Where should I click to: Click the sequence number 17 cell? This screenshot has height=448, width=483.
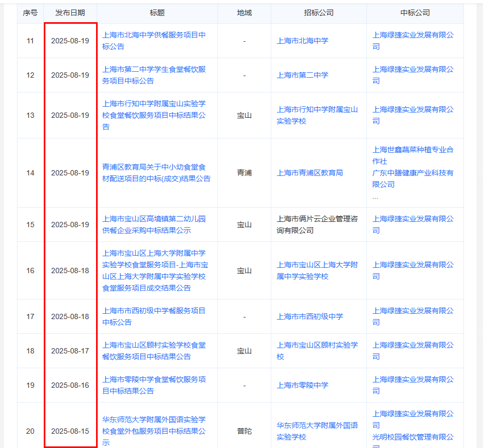point(30,316)
